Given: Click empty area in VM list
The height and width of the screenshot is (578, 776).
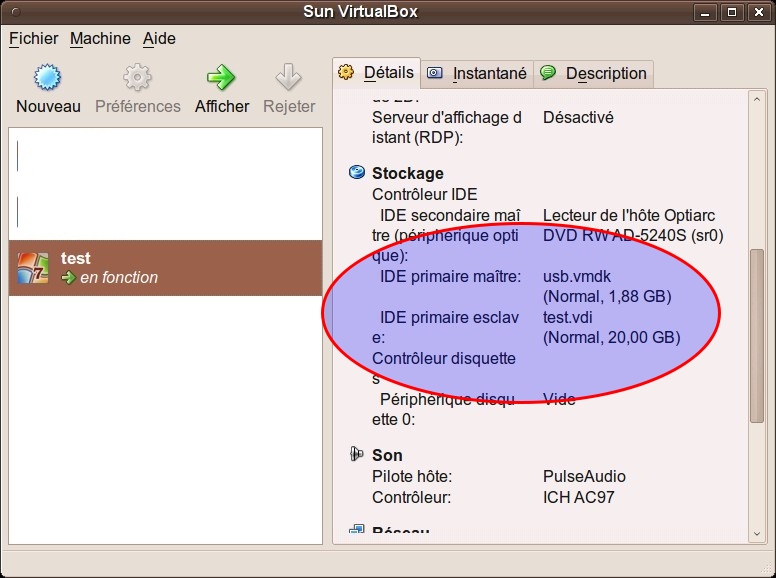Looking at the screenshot, I should click(165, 420).
